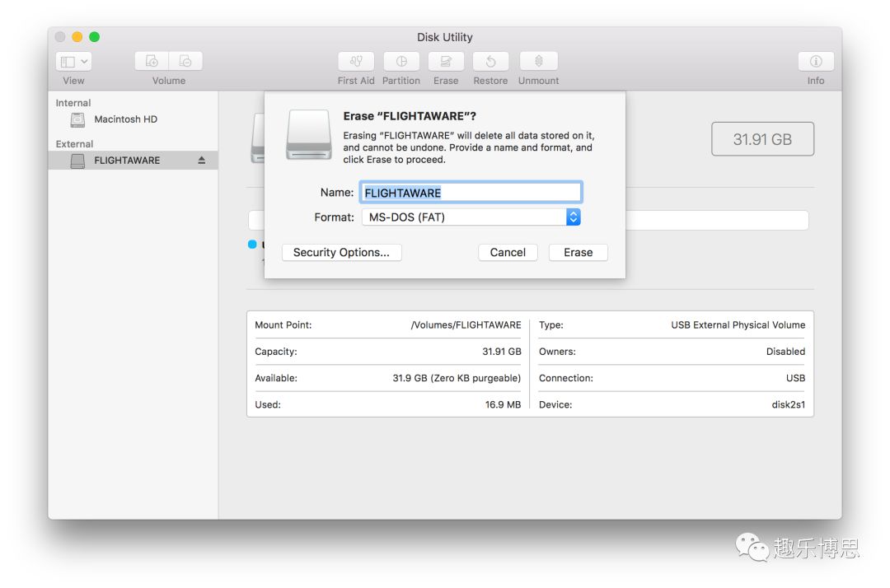Click the Disk Utility window title

click(x=445, y=37)
